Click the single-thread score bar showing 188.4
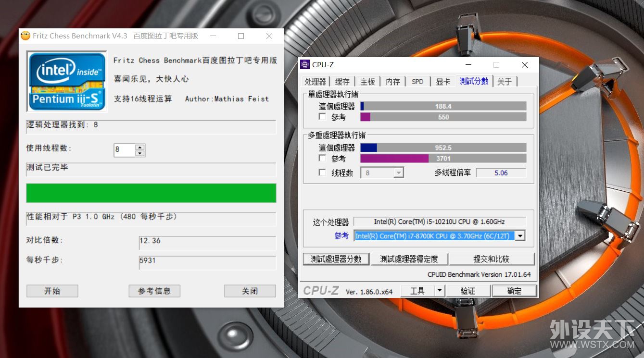 point(443,106)
